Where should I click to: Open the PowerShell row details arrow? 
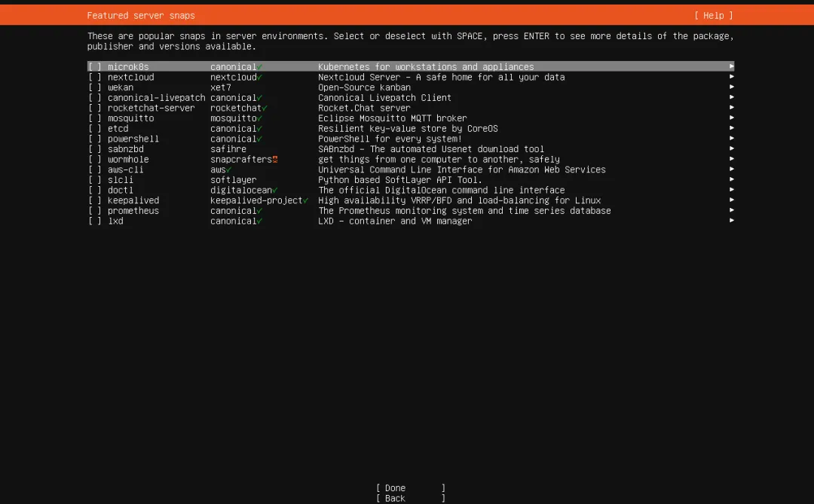tap(731, 138)
